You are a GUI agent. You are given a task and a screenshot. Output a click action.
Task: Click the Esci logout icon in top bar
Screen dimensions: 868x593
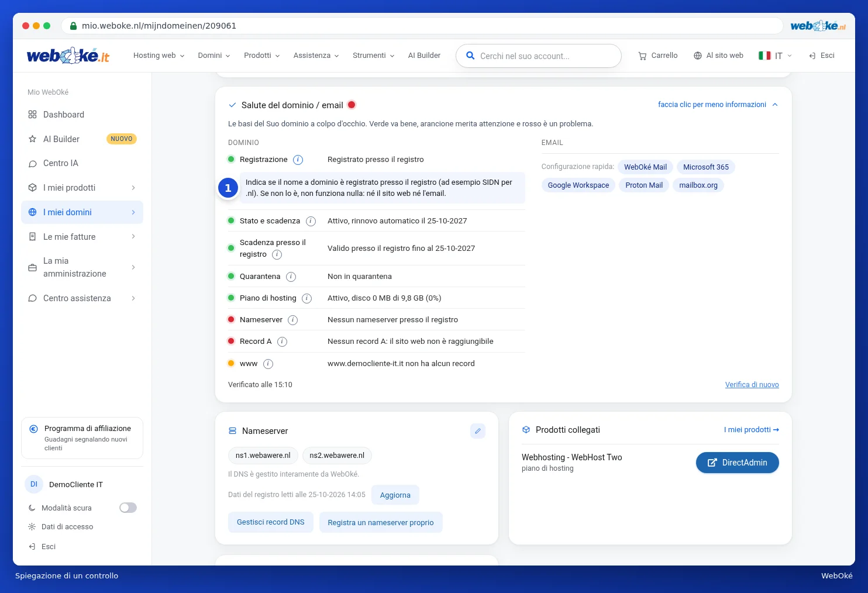(x=812, y=56)
